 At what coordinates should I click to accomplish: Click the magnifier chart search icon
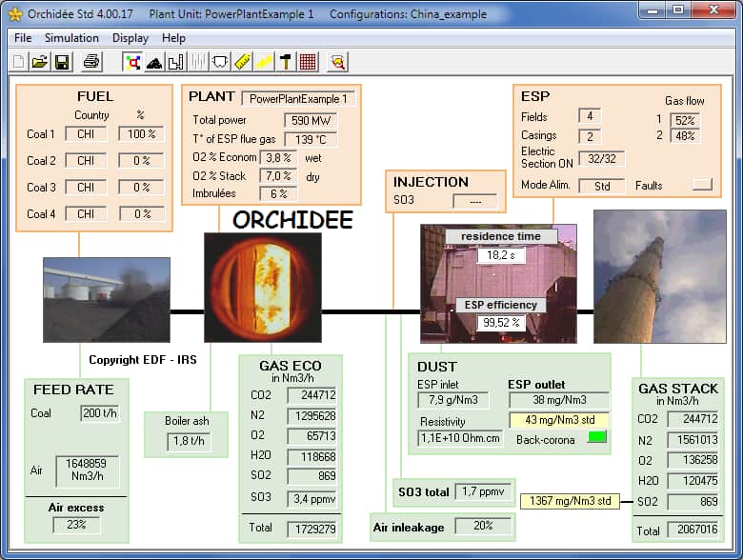[338, 62]
